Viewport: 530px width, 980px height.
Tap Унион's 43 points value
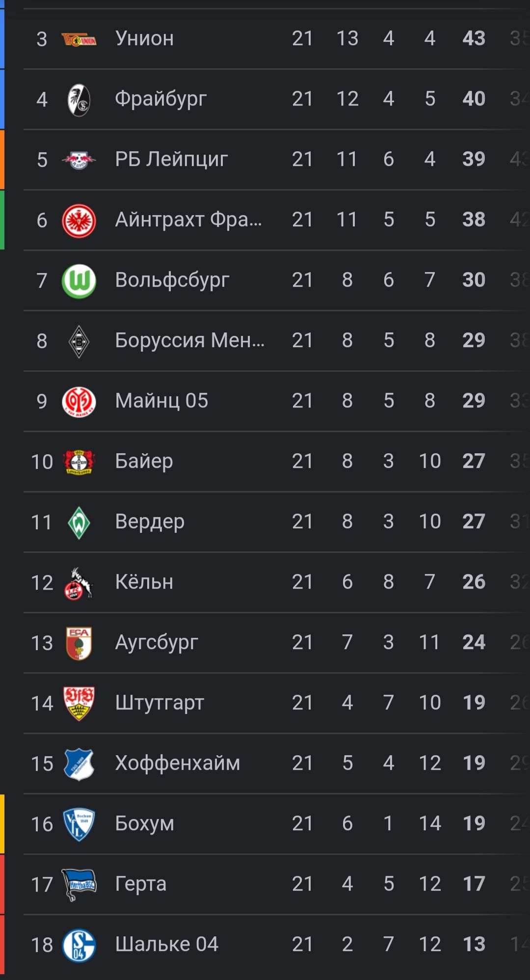[474, 39]
